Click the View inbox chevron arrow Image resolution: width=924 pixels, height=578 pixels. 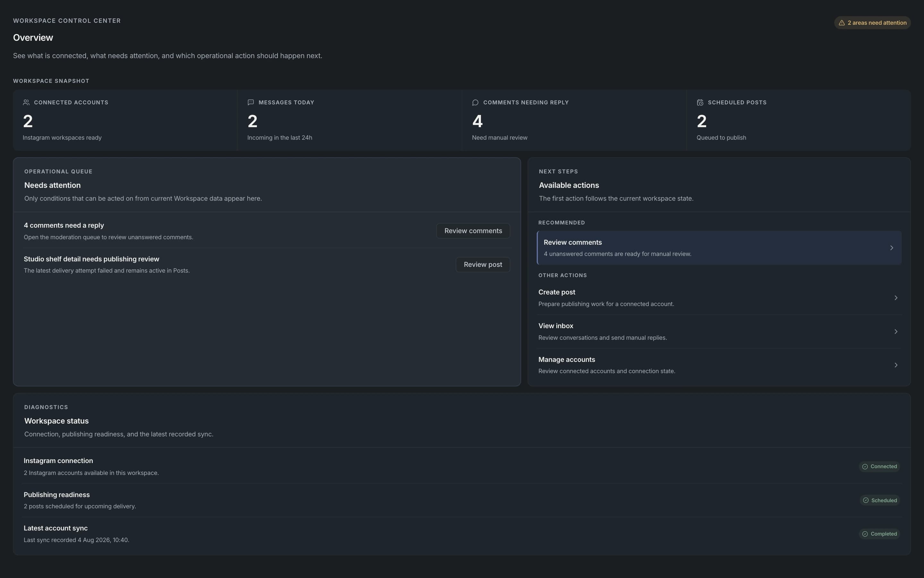point(896,331)
